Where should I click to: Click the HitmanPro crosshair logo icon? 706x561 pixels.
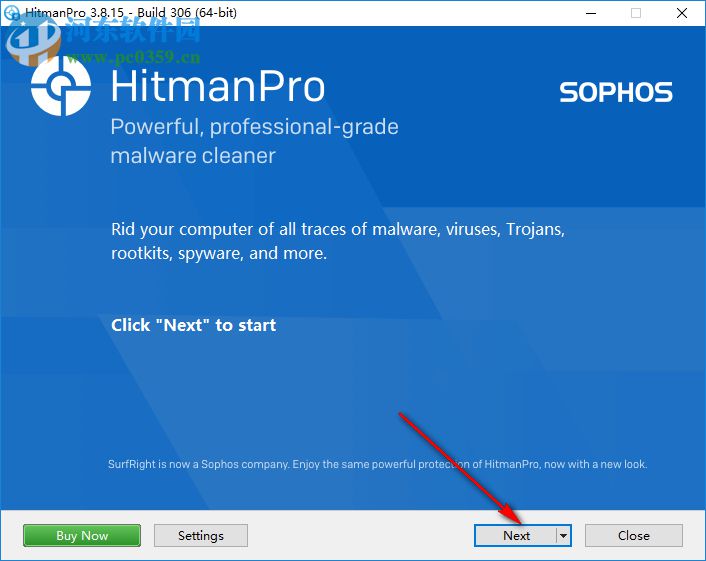[61, 86]
